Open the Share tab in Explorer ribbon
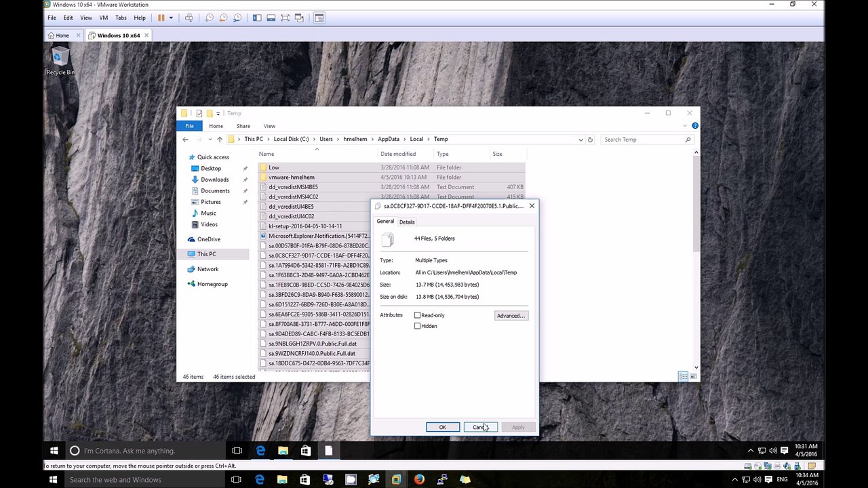 [x=243, y=126]
